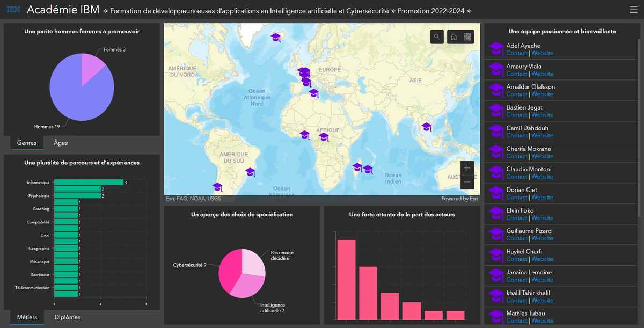Open Adel Ayache's Website link
The height and width of the screenshot is (328, 644).
542,53
